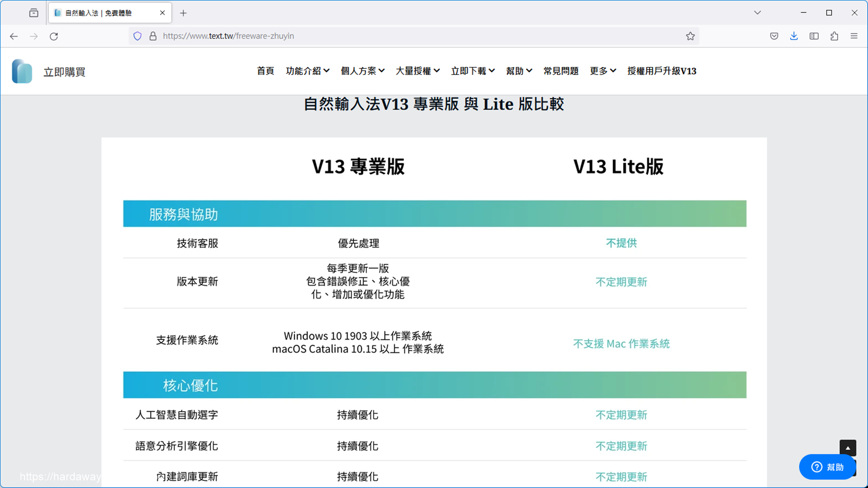The width and height of the screenshot is (868, 488).
Task: Expand the 大量授權 menu
Action: click(418, 71)
